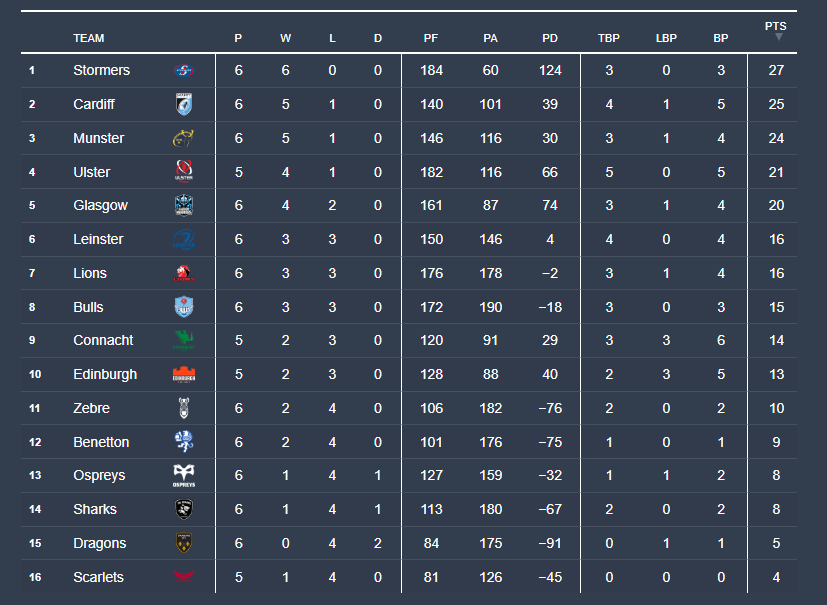Click the Lions team logo
This screenshot has height=605, width=827.
pyautogui.click(x=183, y=273)
